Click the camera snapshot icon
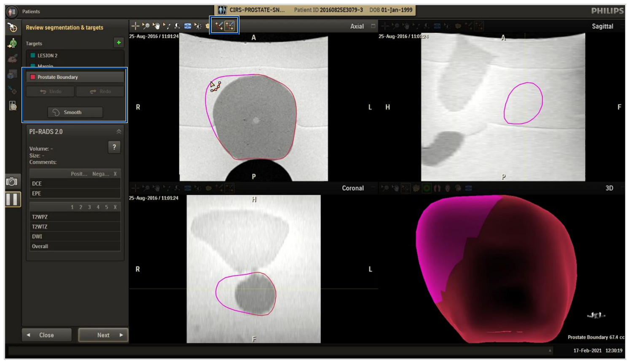 (x=12, y=182)
